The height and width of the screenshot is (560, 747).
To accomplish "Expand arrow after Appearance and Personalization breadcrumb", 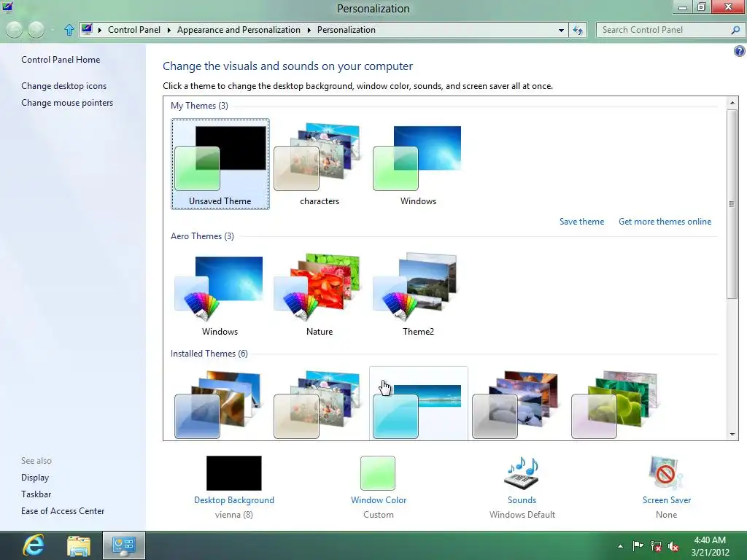I will click(309, 30).
